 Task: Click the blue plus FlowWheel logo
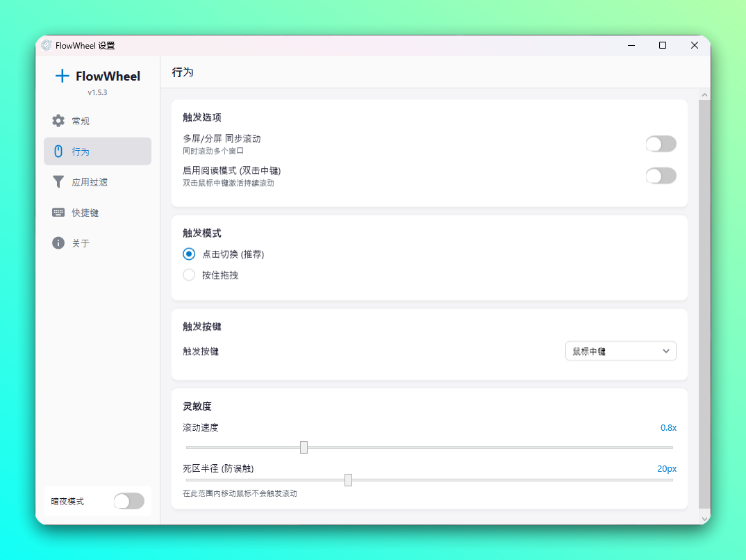click(x=63, y=76)
